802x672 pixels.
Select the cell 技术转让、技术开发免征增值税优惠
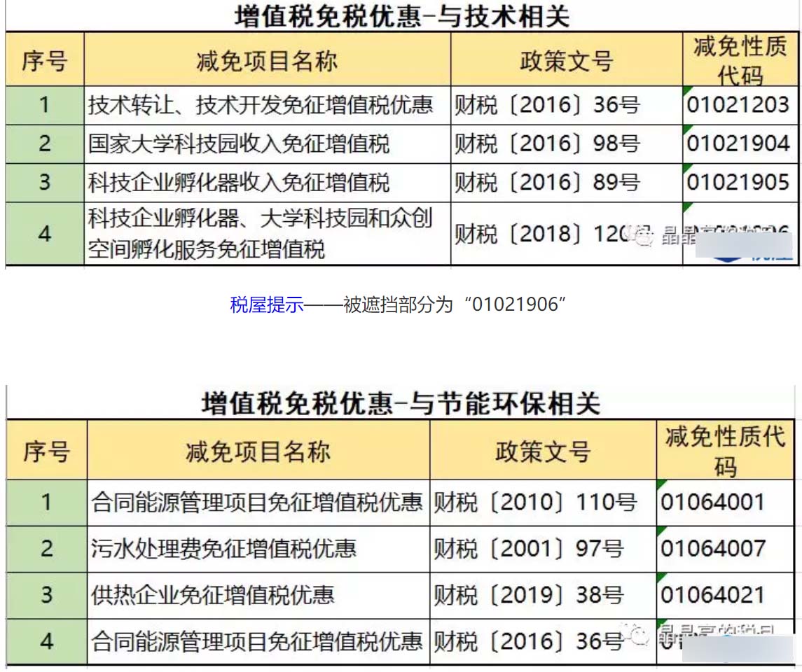(261, 106)
